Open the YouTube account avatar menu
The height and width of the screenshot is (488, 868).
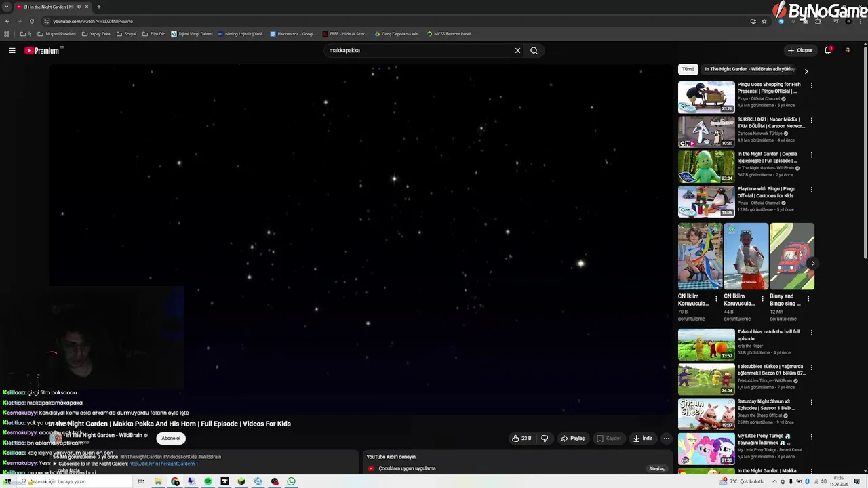(x=847, y=50)
